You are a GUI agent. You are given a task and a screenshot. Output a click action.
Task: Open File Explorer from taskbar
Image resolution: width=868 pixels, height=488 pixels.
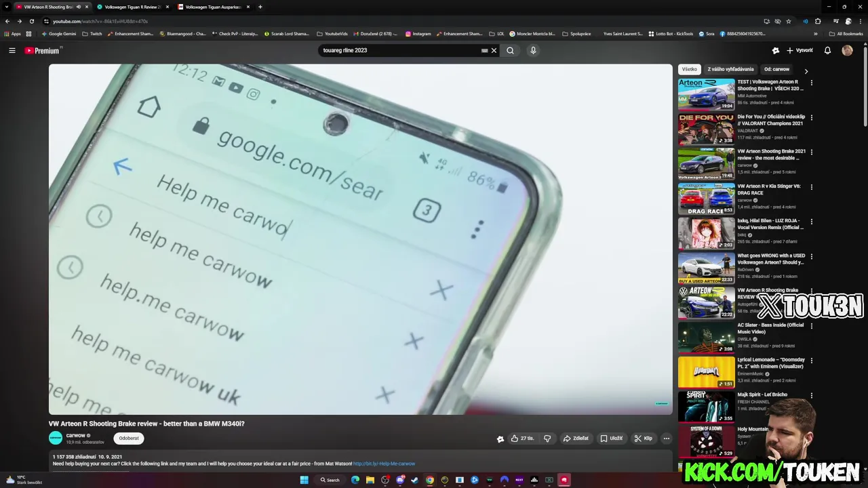(370, 480)
